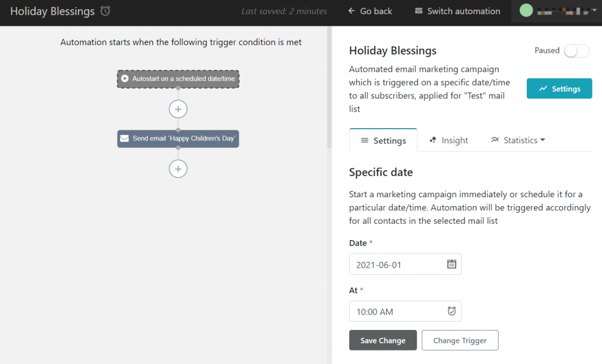The image size is (602, 364).
Task: Enable the automation using the Paused toggle
Action: pyautogui.click(x=576, y=51)
